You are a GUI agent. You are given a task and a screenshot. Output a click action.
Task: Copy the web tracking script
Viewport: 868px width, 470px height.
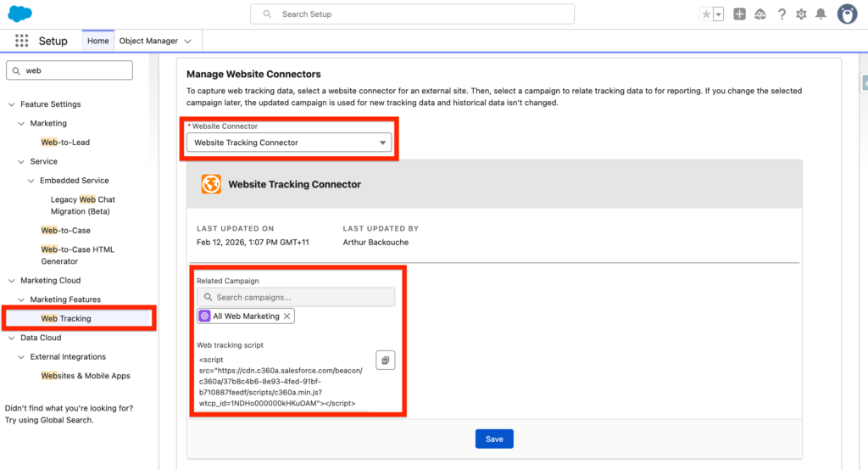tap(385, 361)
